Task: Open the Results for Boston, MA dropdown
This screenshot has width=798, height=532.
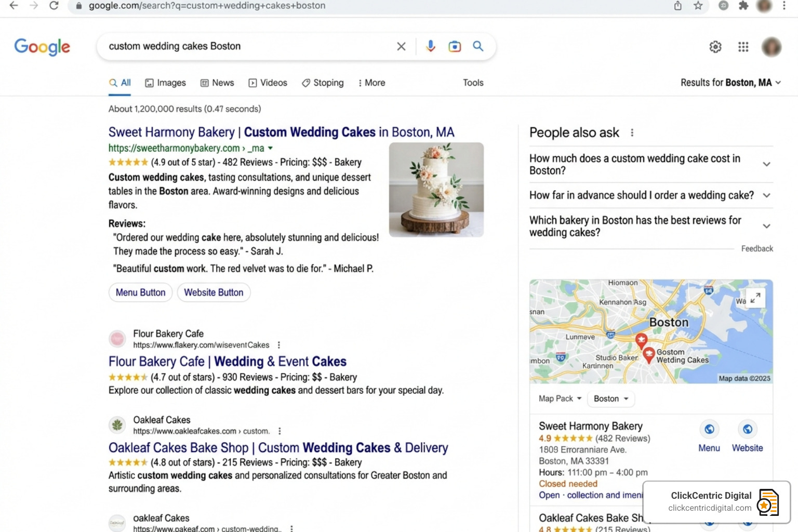Action: click(x=730, y=83)
